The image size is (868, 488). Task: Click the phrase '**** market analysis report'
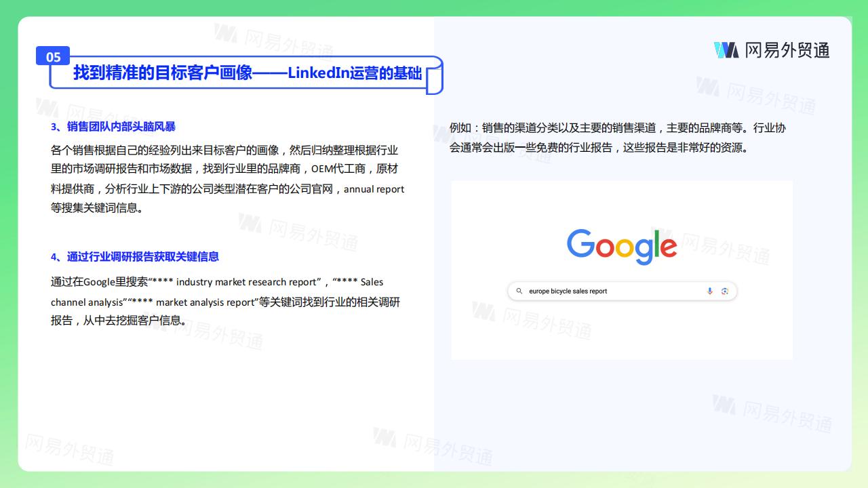pyautogui.click(x=193, y=302)
